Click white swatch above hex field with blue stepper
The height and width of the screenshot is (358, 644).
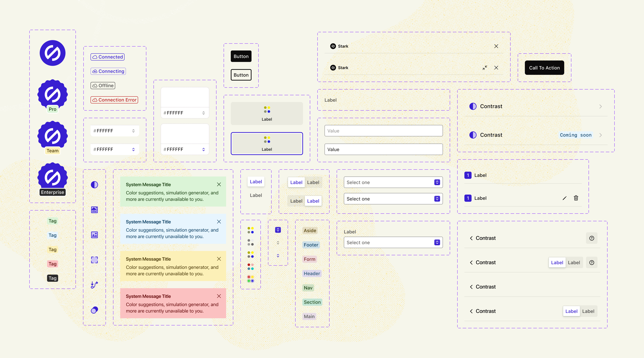(x=185, y=134)
